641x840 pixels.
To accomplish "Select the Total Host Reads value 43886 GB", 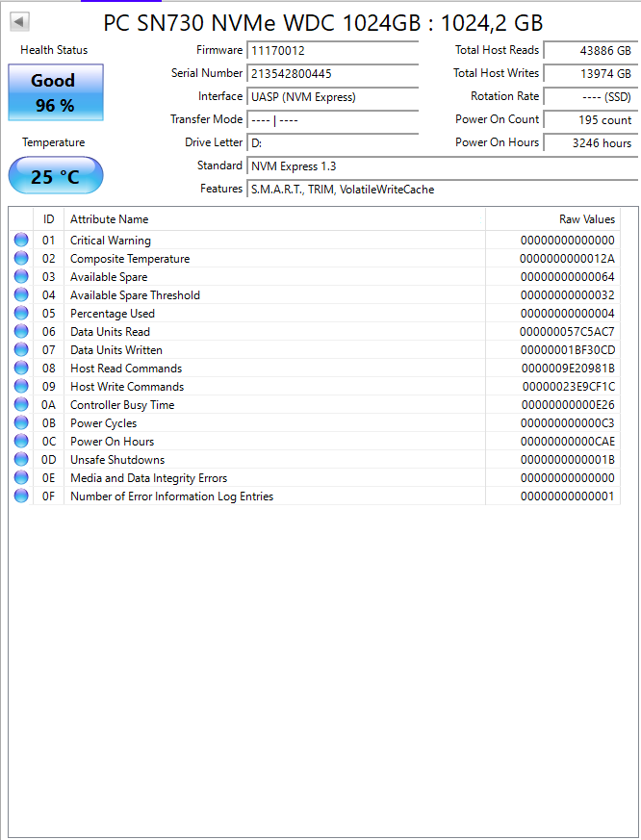I will coord(591,50).
